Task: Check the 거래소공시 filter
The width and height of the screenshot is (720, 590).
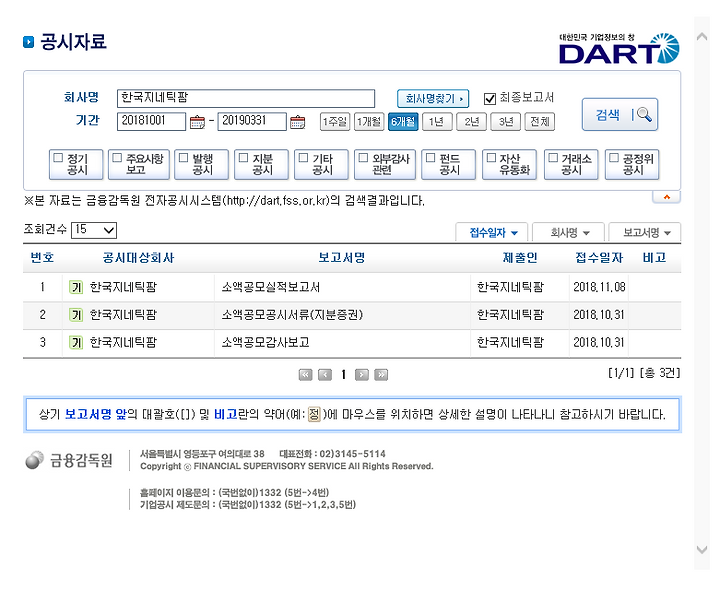Action: click(x=553, y=158)
